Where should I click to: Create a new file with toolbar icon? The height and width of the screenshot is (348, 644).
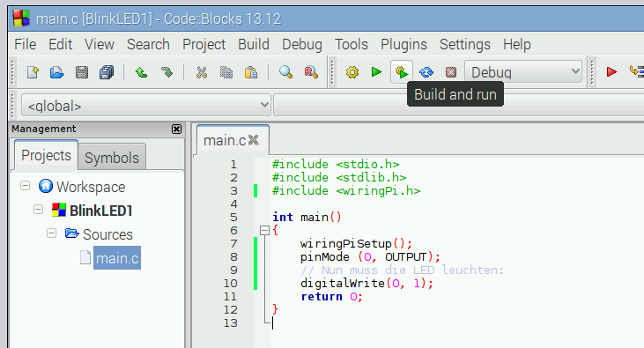click(x=33, y=73)
